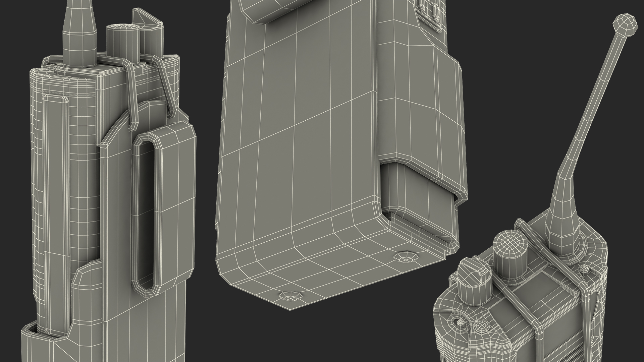Viewport: 644px width, 362px height.
Task: Click the ball tip of the long antenna
Action: coord(625,25)
